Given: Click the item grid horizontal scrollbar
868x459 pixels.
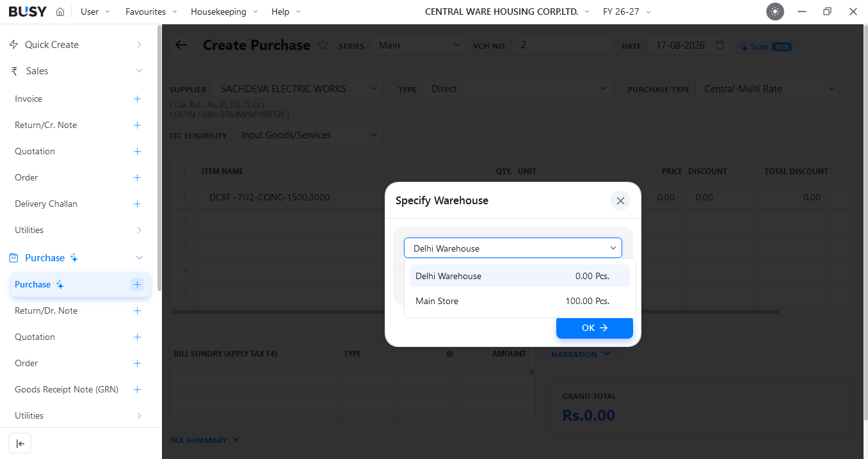Looking at the screenshot, I should pyautogui.click(x=475, y=312).
